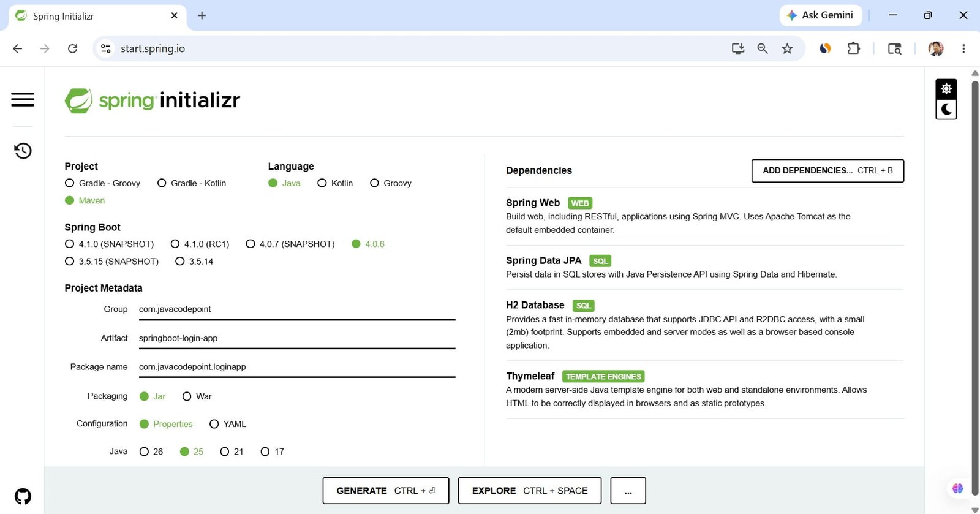Select War packaging
980x514 pixels.
coord(197,396)
